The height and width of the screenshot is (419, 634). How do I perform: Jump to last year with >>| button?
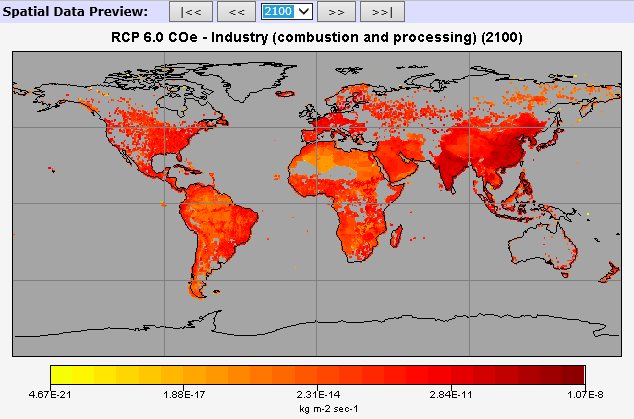coord(383,12)
